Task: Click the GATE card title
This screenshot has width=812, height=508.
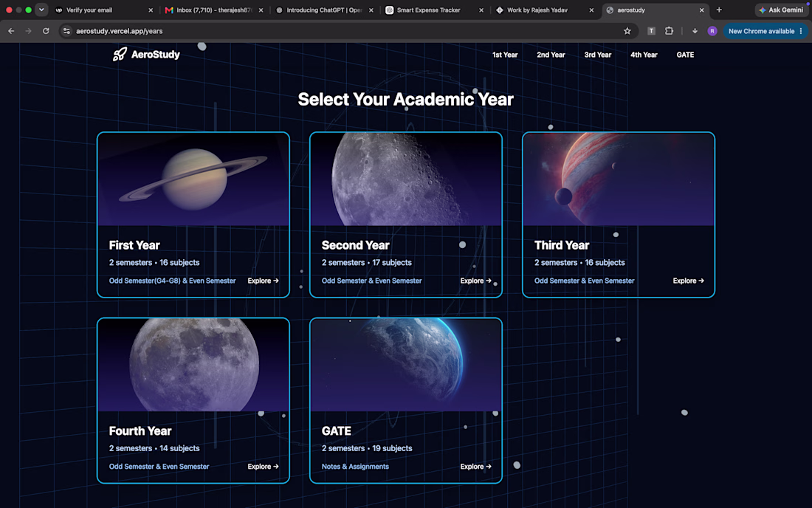Action: (x=336, y=431)
